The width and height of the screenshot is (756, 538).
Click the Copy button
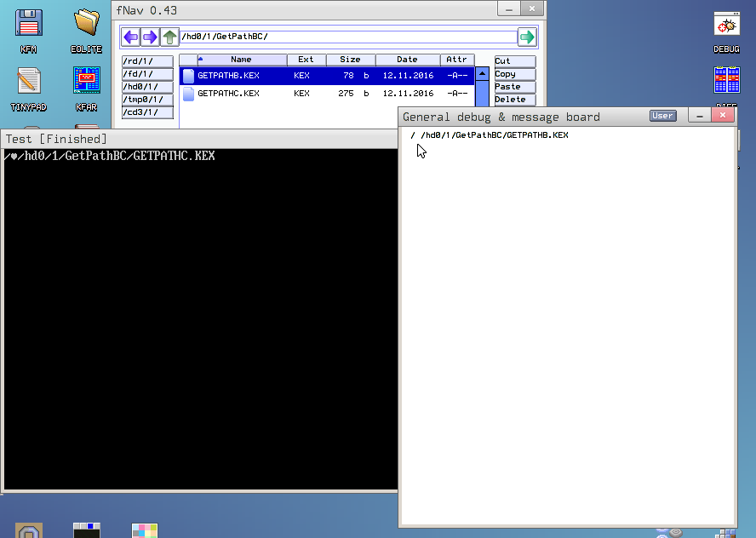click(x=514, y=74)
